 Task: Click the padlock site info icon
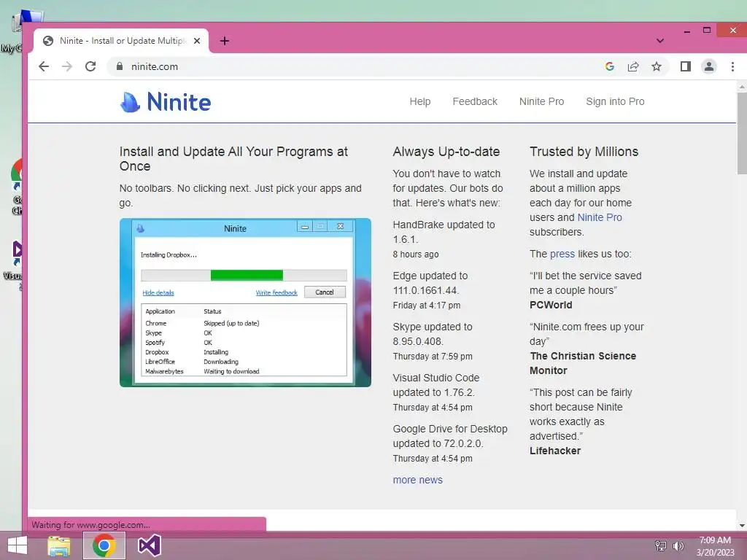120,66
